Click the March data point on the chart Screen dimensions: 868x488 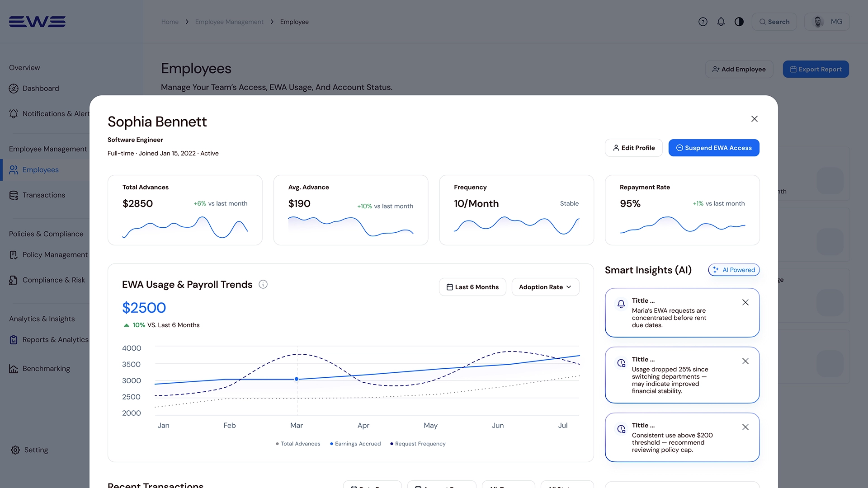297,379
